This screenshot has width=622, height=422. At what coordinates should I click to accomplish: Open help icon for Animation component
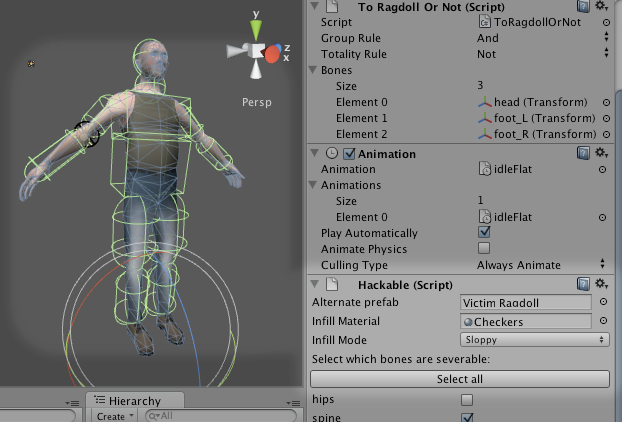[x=582, y=153]
